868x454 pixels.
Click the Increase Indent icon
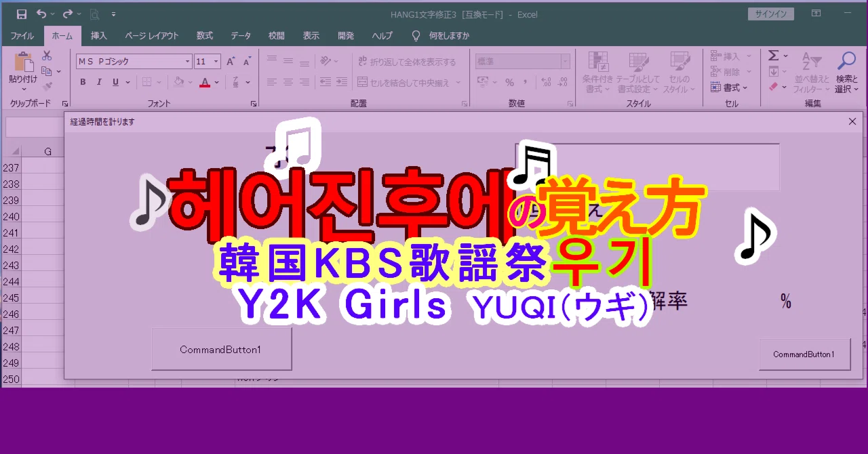[342, 82]
